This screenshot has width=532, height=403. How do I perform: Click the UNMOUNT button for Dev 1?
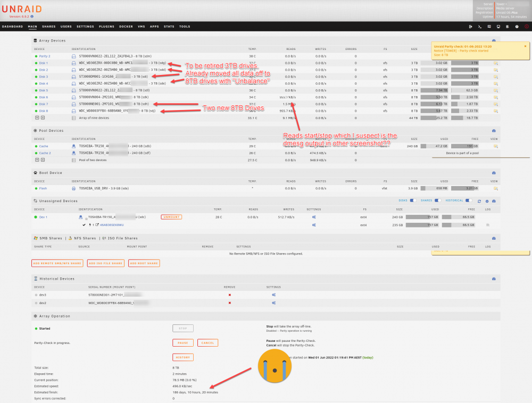tap(171, 217)
